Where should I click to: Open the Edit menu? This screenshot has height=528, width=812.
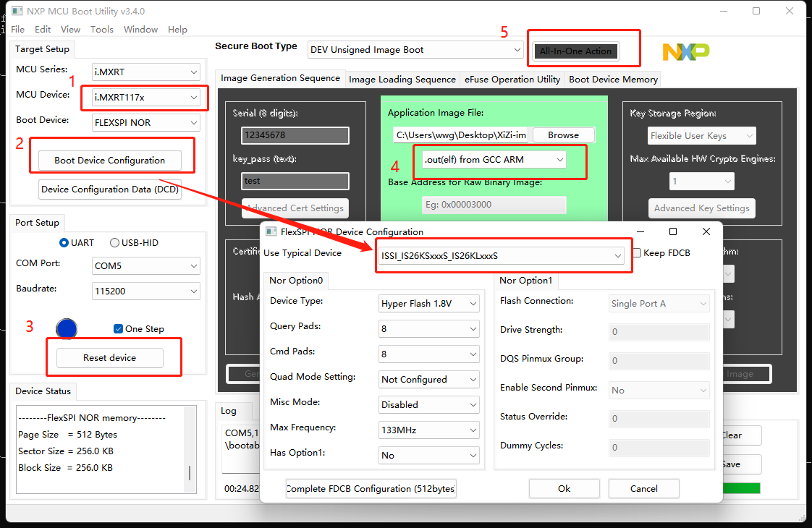(x=43, y=30)
